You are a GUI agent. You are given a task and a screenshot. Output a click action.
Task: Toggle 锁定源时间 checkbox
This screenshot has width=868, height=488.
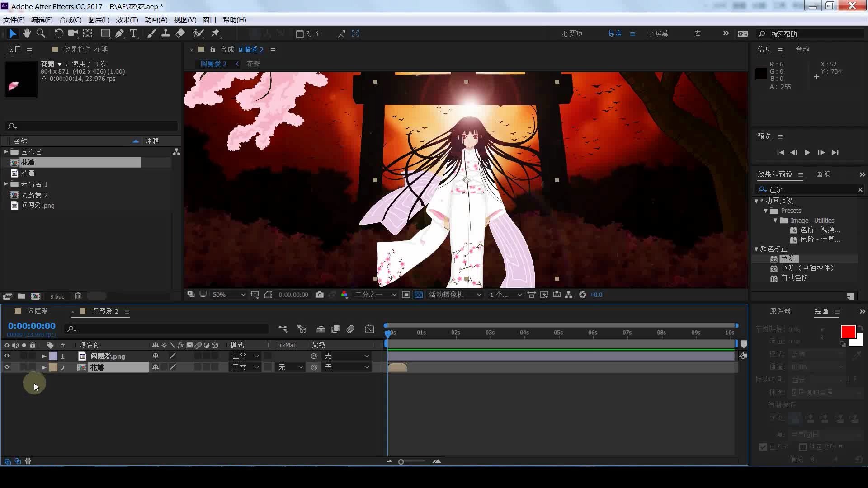(x=803, y=447)
